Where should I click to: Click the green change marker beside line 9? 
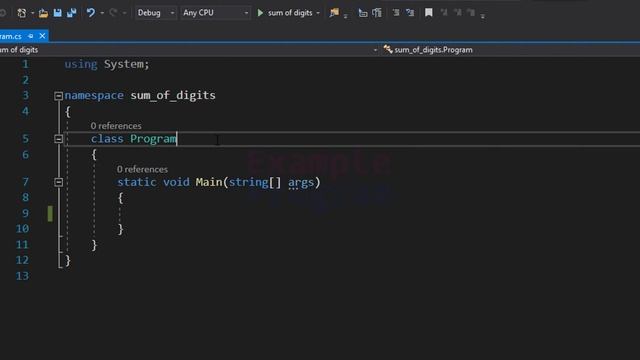50,214
